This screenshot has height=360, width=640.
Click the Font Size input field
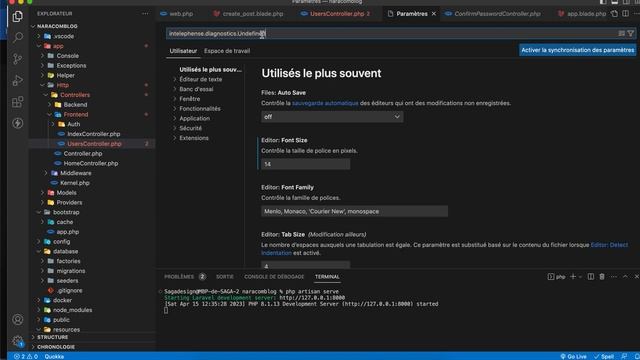[x=305, y=164]
